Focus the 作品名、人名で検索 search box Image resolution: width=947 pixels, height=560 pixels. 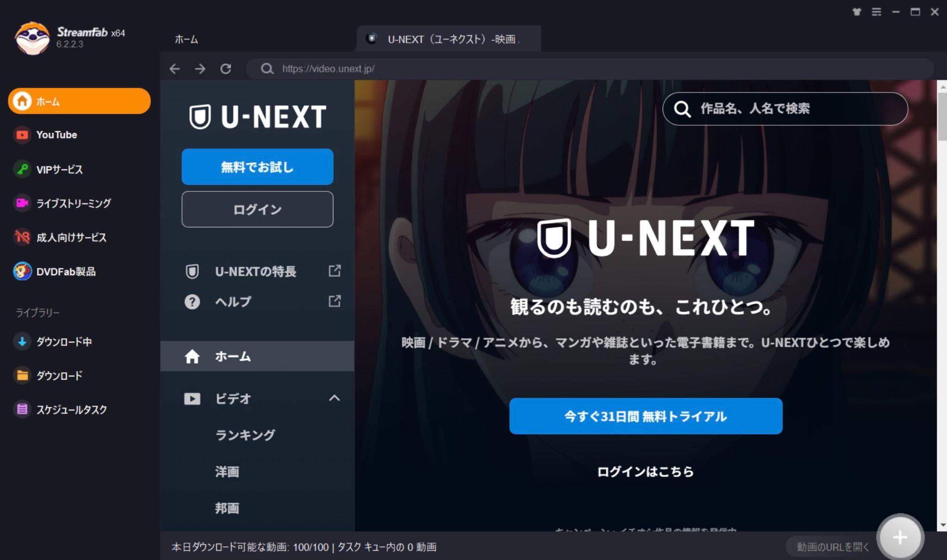tap(785, 109)
